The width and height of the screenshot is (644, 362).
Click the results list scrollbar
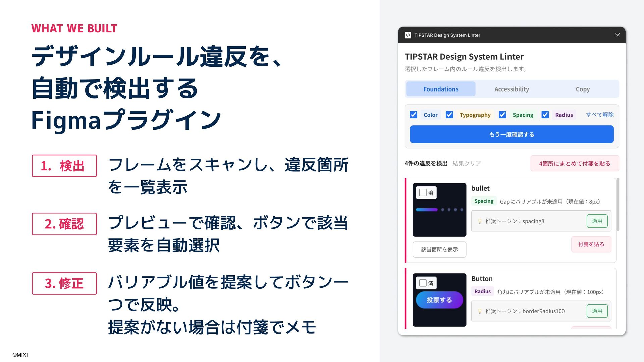click(x=618, y=204)
